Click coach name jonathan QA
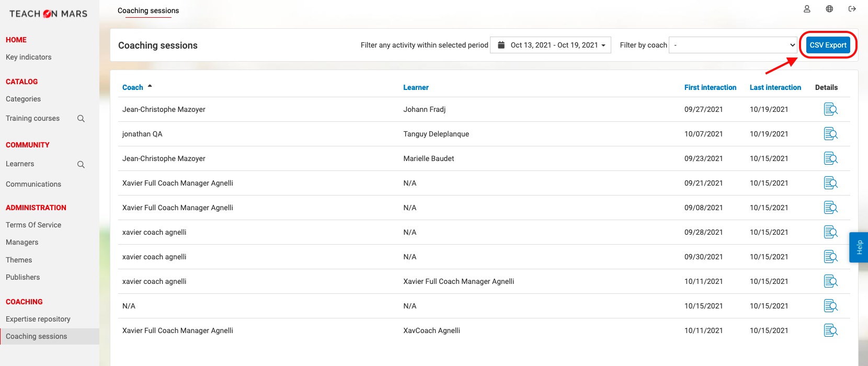This screenshot has height=366, width=868. [x=142, y=134]
